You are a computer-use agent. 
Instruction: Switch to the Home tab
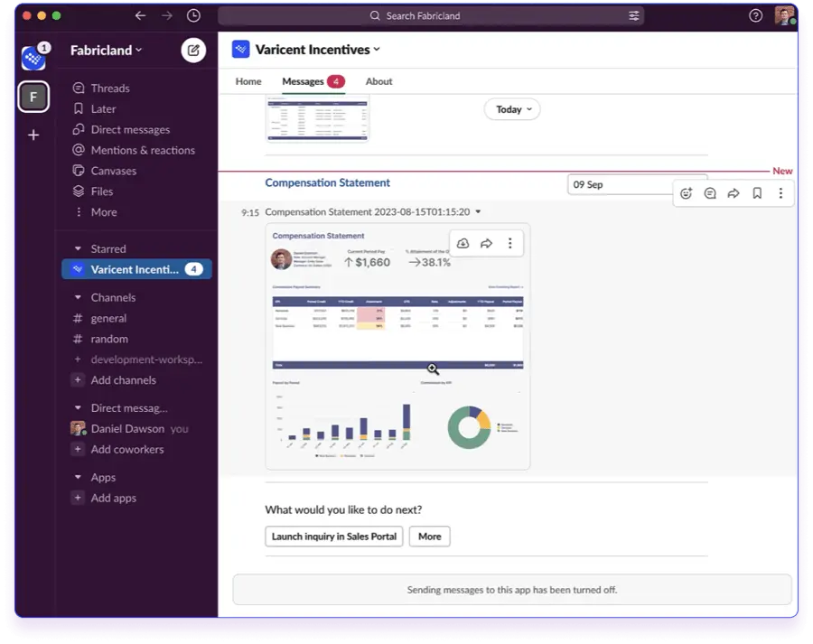(248, 81)
